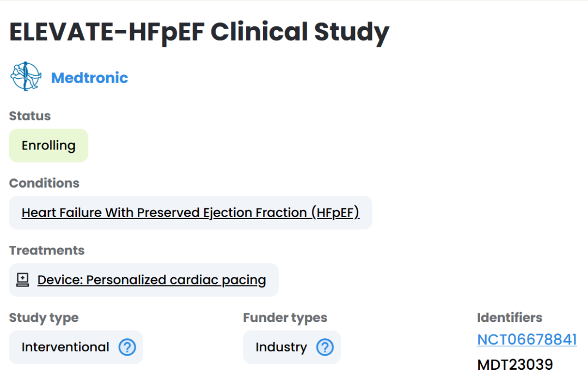Click the MDT23039 identifier text
Viewport: 588px width, 385px height.
[x=515, y=365]
